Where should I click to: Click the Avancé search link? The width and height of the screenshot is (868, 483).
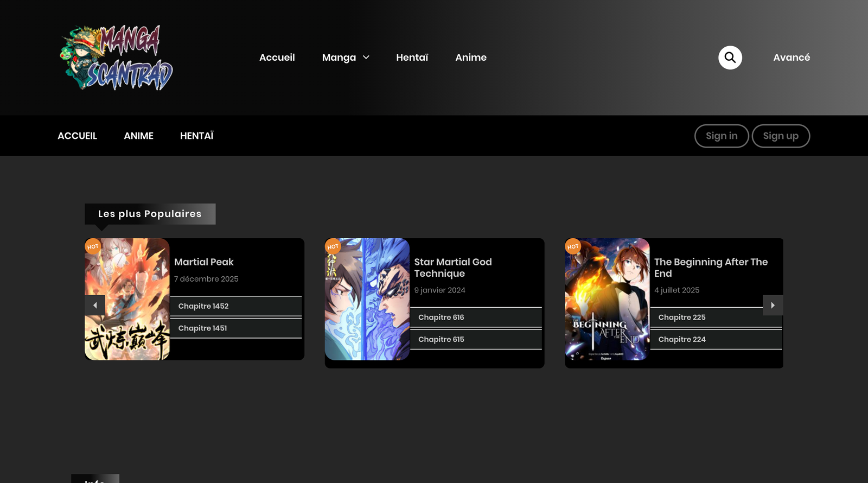(791, 58)
